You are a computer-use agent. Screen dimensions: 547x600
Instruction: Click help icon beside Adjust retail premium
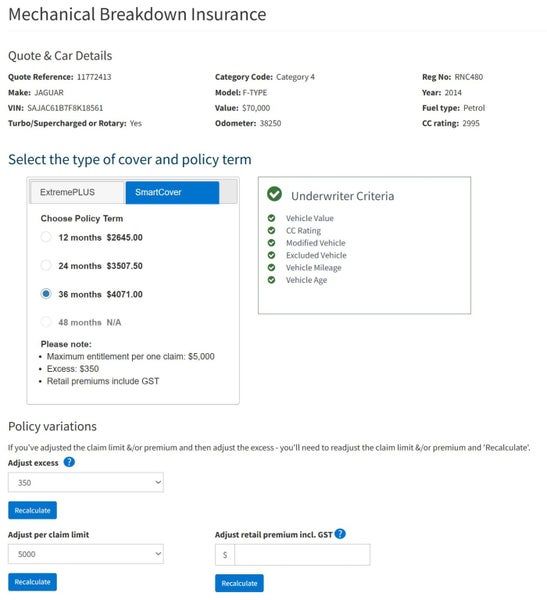click(x=340, y=533)
